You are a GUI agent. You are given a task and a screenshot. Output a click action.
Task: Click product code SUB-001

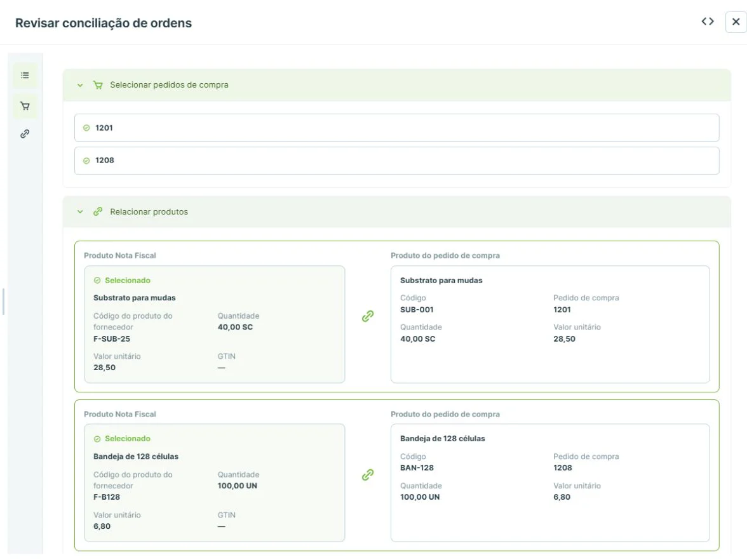417,310
